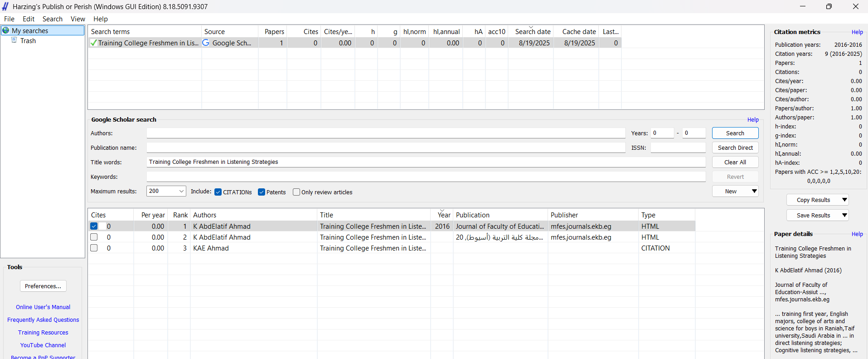Open the Copy Results dropdown arrow
868x359 pixels.
click(844, 200)
